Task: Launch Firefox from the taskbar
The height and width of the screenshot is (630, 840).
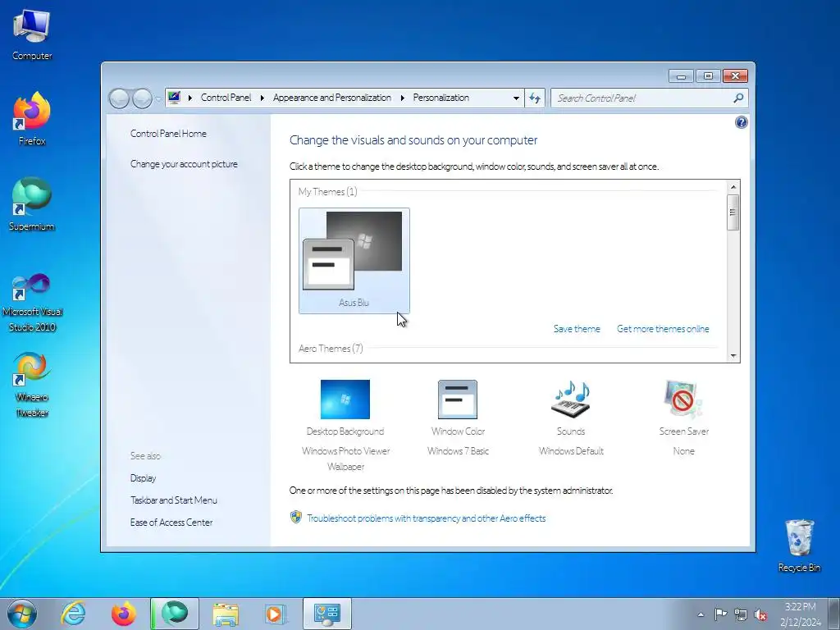Action: (x=124, y=614)
